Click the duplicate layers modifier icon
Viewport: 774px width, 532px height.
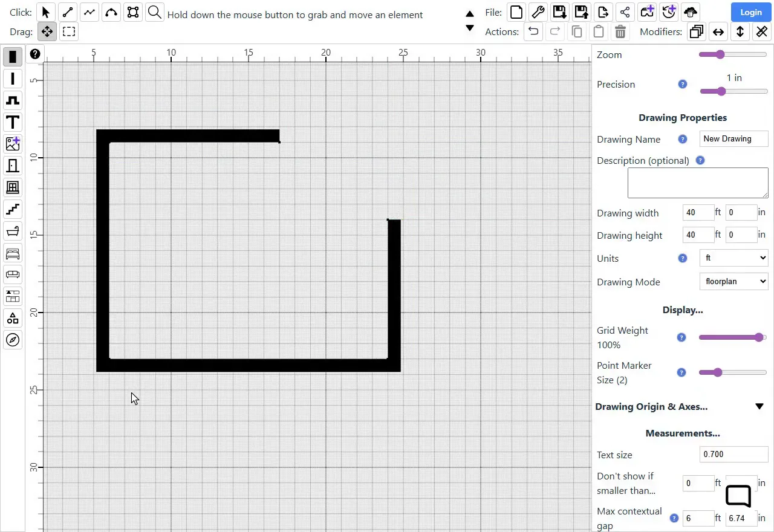click(697, 31)
